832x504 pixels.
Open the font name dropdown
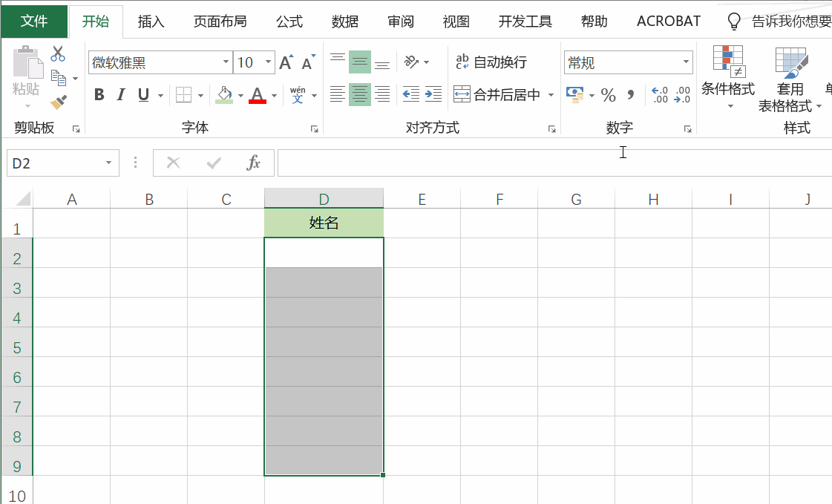tap(225, 62)
